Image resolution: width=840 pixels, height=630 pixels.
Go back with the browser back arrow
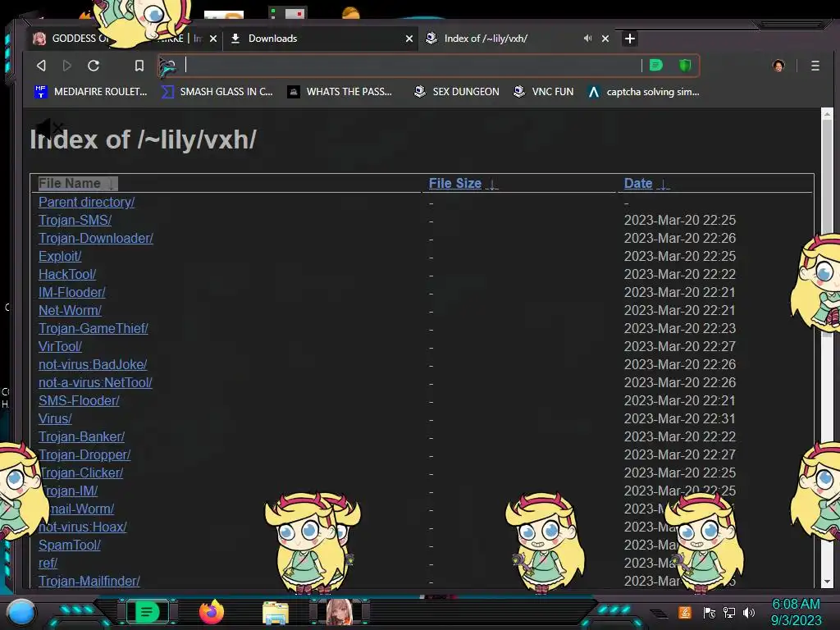point(41,66)
